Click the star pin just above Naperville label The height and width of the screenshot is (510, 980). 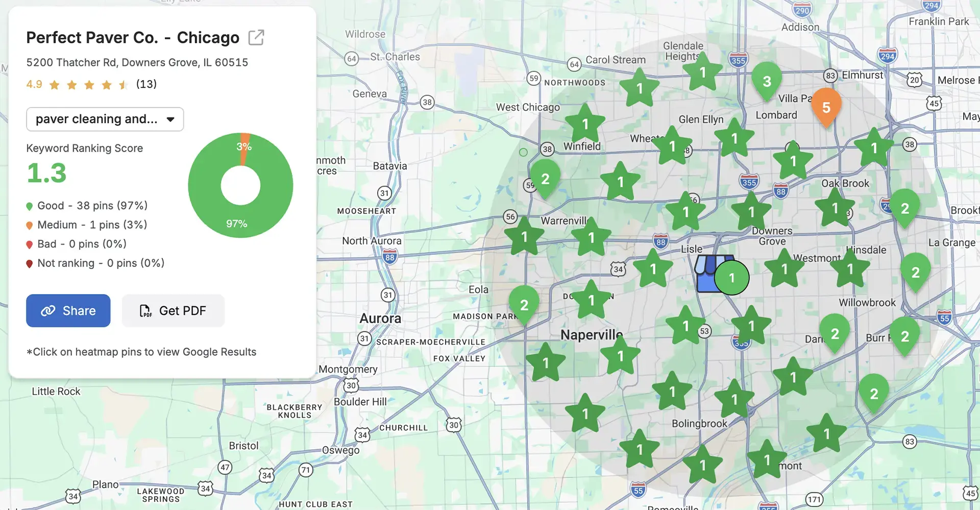point(591,300)
